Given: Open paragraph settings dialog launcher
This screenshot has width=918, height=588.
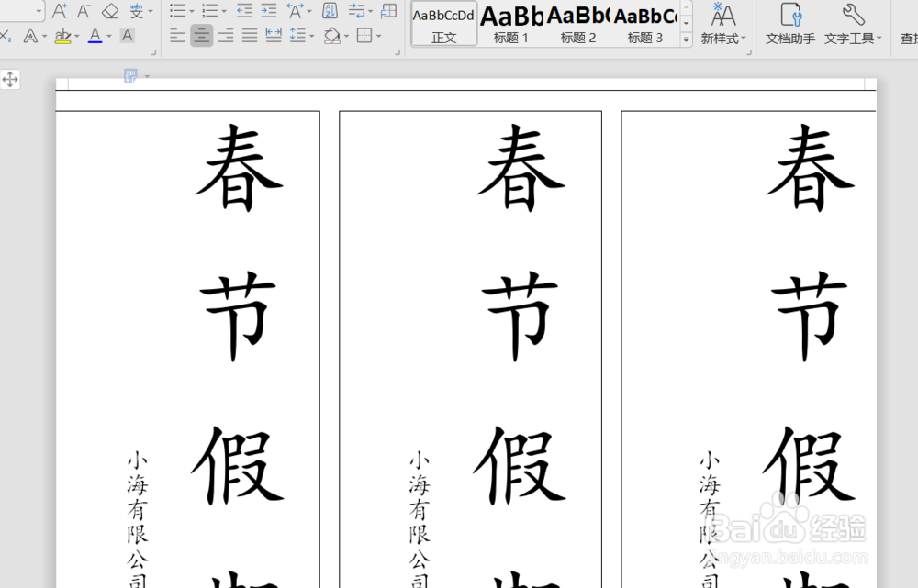Looking at the screenshot, I should (x=397, y=52).
